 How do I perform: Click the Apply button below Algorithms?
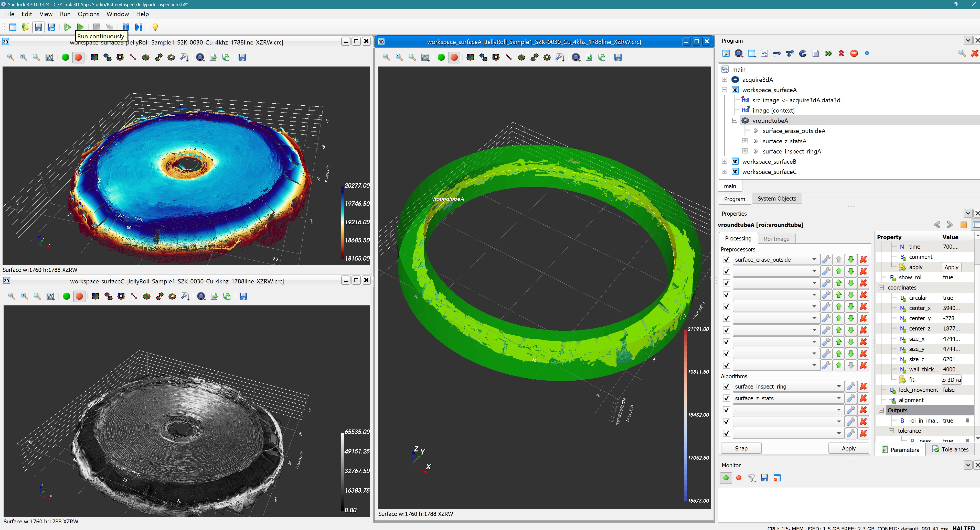point(848,448)
